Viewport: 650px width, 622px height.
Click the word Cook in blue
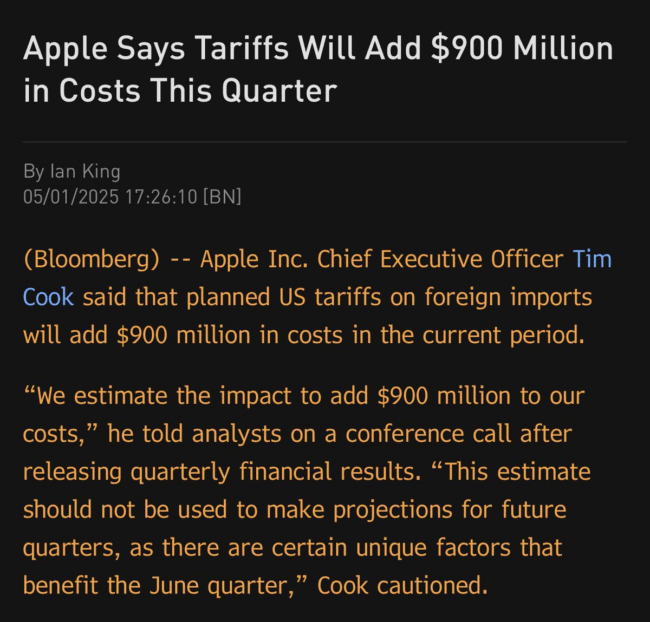point(49,297)
